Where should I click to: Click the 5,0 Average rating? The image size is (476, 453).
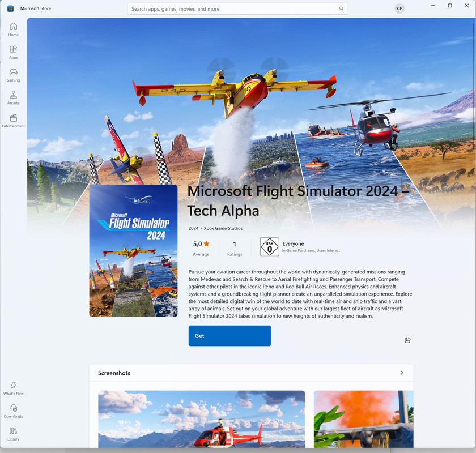(201, 248)
